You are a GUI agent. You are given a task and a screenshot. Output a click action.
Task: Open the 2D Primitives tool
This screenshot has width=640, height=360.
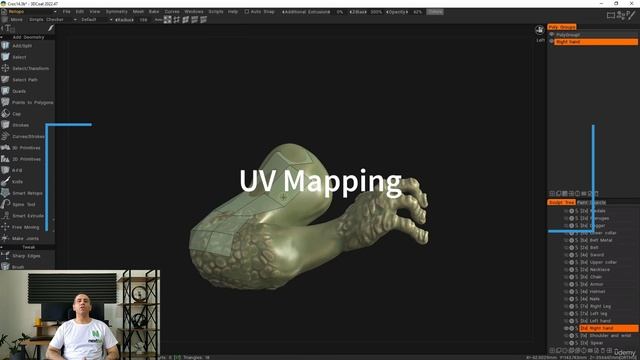27,159
